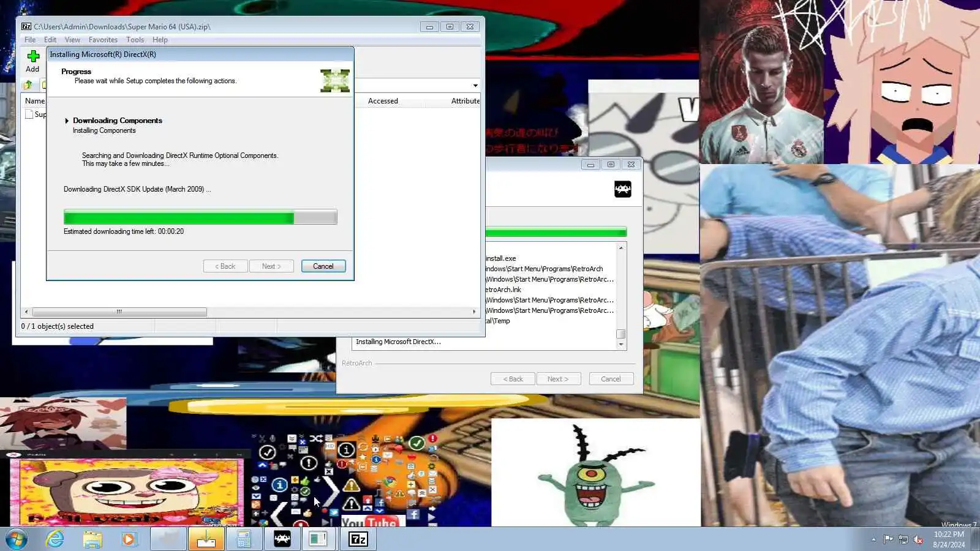The width and height of the screenshot is (980, 551).
Task: Switch to the 7-Zip taskbar button
Action: click(358, 539)
